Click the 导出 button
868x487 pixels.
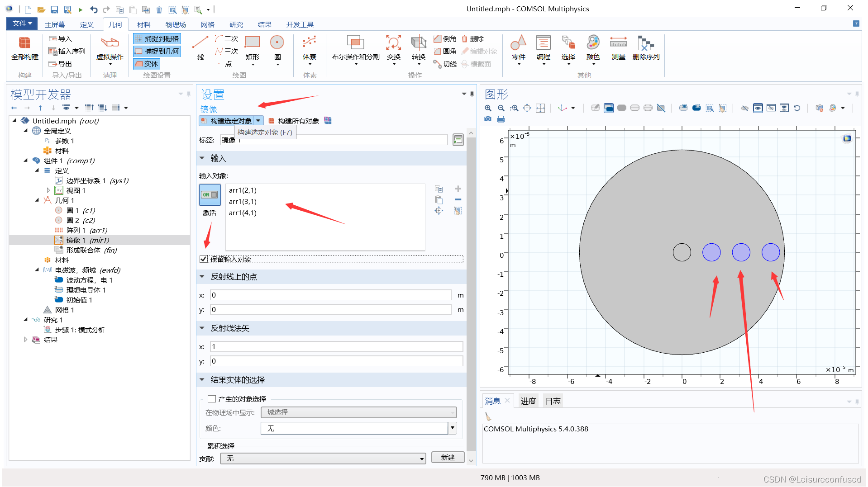(x=60, y=64)
